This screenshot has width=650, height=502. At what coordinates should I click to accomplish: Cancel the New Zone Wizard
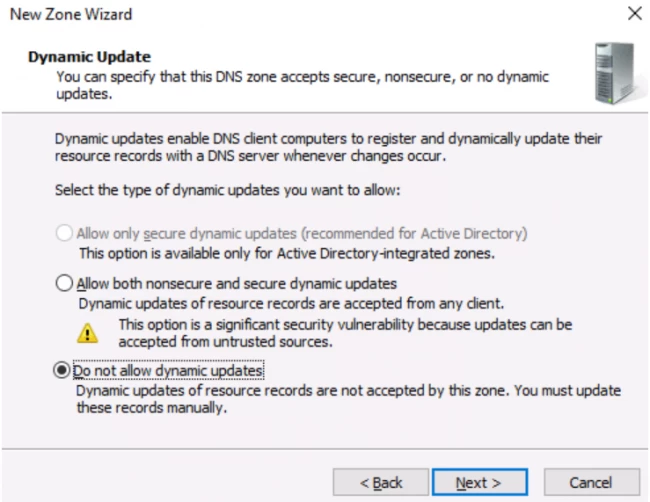(592, 483)
